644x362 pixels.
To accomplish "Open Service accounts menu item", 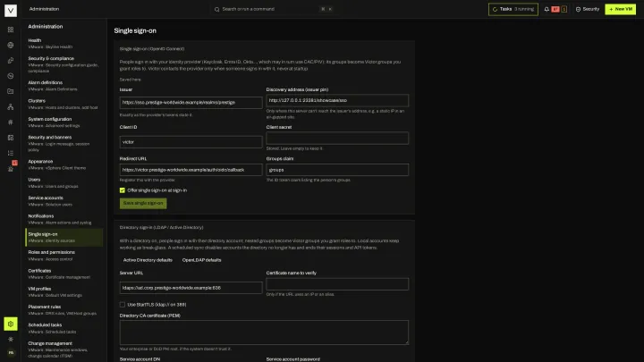I will click(64, 201).
